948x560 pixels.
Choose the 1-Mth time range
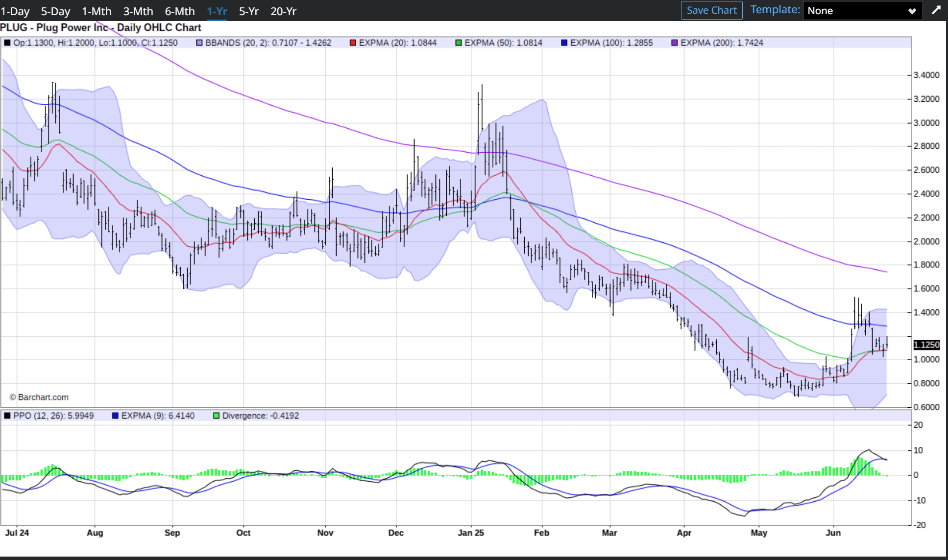click(x=97, y=11)
